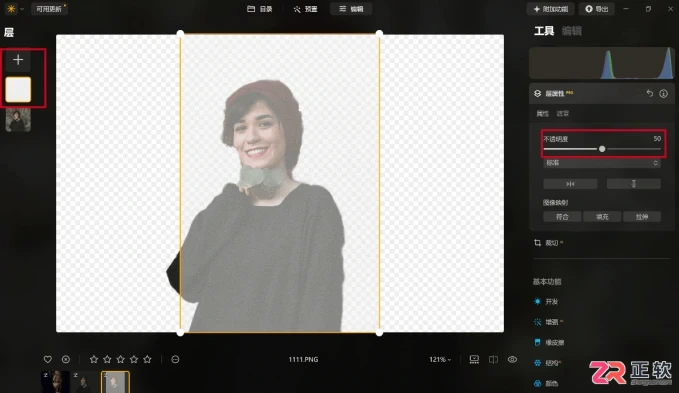Screen dimensions: 679x393
Task: Click the 附加功能 extras button
Action: point(550,9)
